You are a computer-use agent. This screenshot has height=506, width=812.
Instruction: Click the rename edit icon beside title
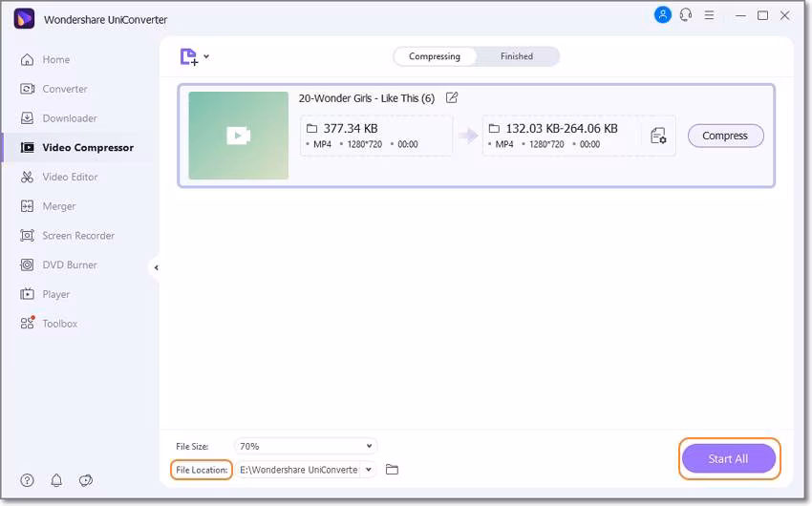(452, 97)
